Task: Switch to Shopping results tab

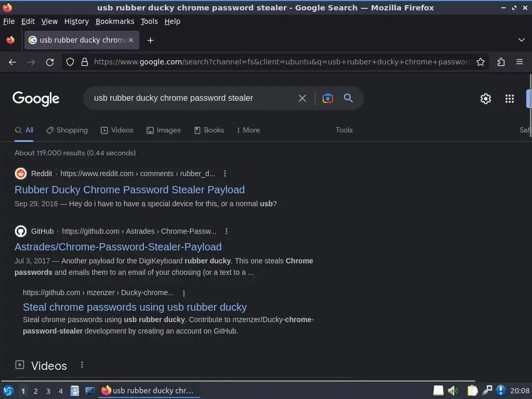Action: pyautogui.click(x=67, y=130)
